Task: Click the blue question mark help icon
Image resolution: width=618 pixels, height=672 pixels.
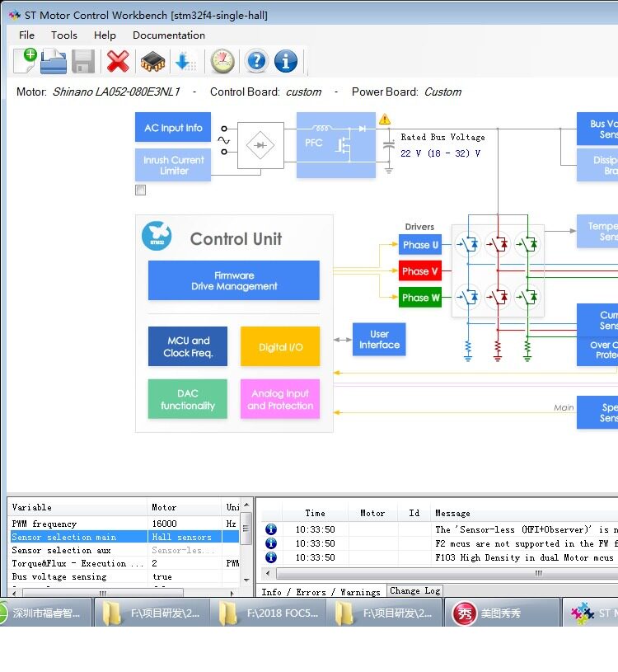Action: pyautogui.click(x=256, y=61)
